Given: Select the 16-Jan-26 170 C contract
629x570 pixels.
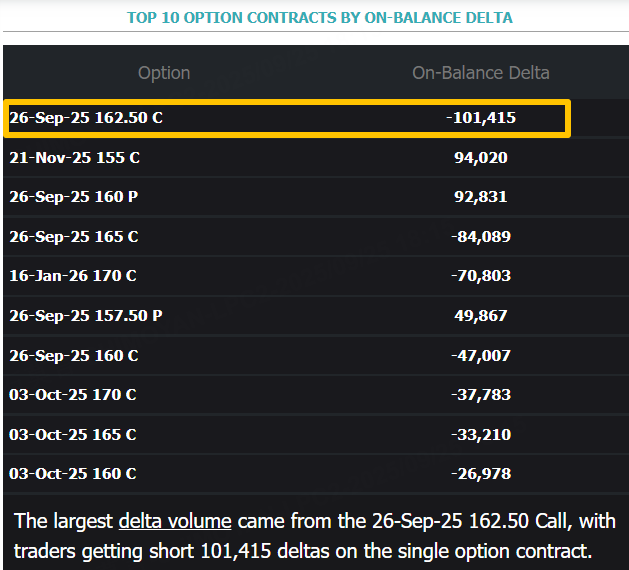Looking at the screenshot, I should coord(73,276).
